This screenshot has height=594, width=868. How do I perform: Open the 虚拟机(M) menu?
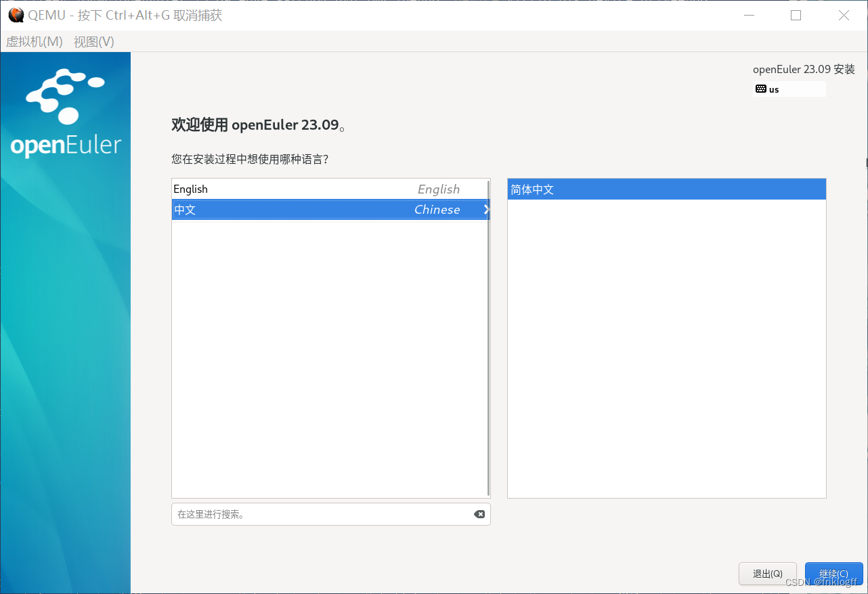click(x=34, y=42)
